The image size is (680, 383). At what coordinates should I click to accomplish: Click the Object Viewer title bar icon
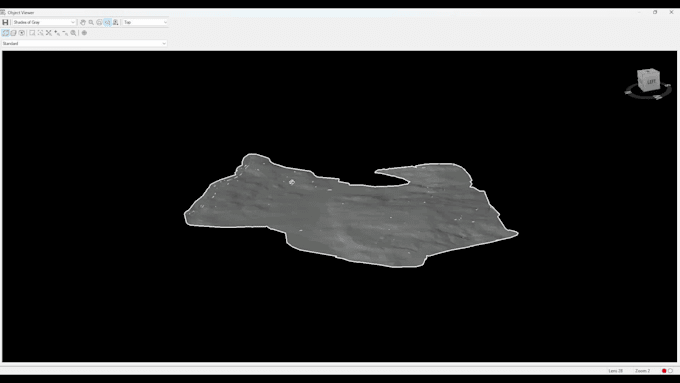3,12
